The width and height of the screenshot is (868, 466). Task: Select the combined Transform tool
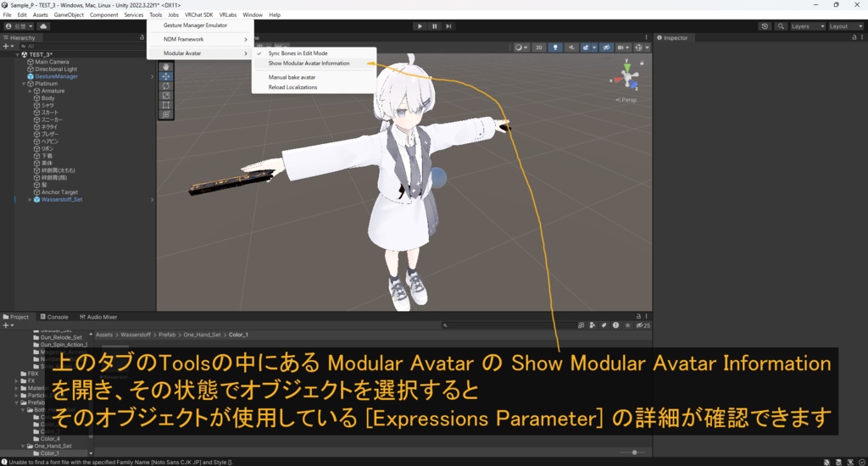pyautogui.click(x=165, y=114)
